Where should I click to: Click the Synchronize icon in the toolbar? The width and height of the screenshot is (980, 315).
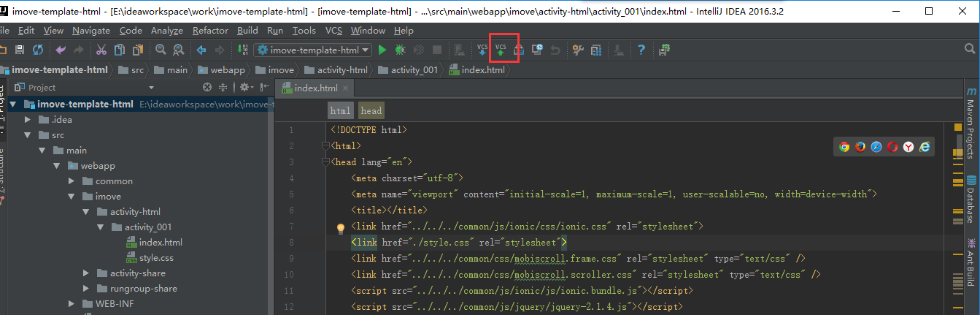pyautogui.click(x=37, y=50)
